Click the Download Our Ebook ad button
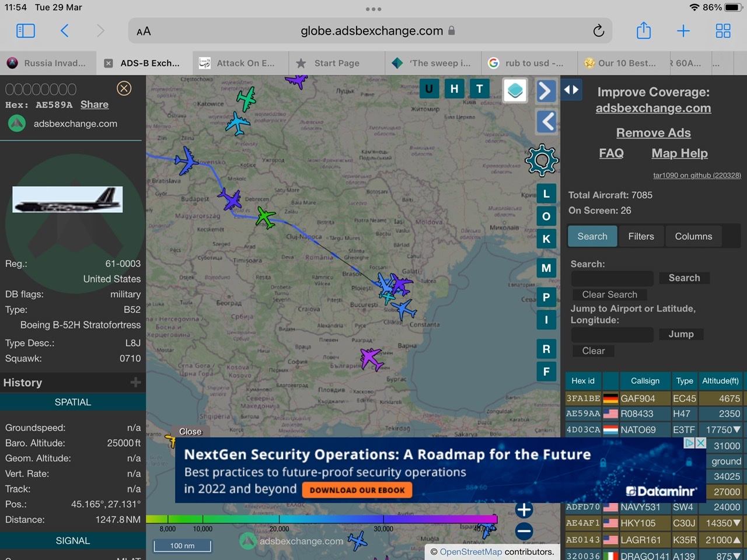This screenshot has height=560, width=747. 357,490
